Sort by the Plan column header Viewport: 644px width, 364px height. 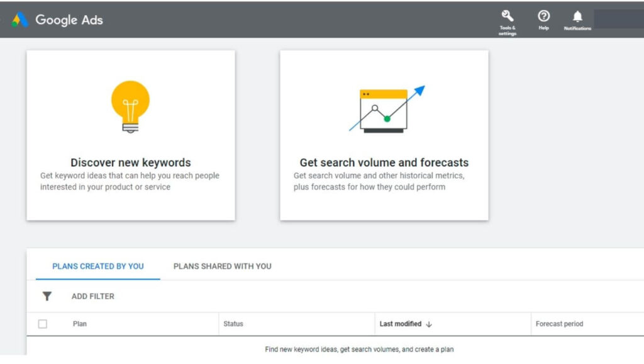coord(80,324)
